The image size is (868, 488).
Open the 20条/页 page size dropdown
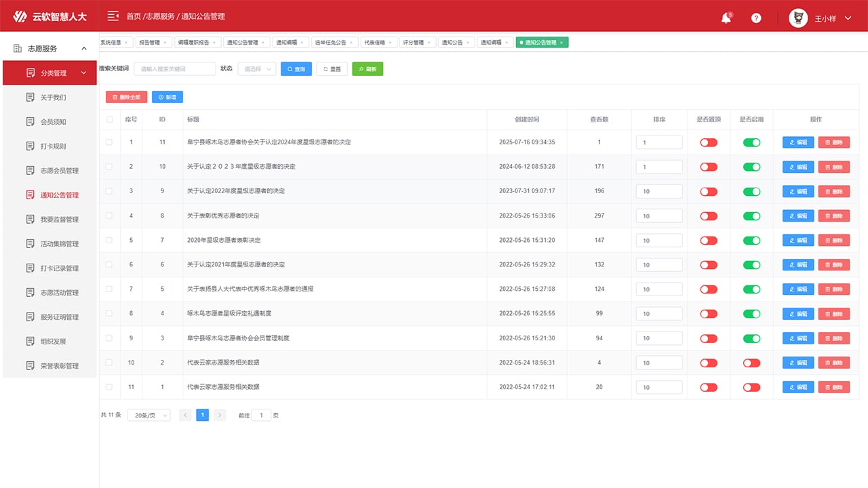coord(149,415)
